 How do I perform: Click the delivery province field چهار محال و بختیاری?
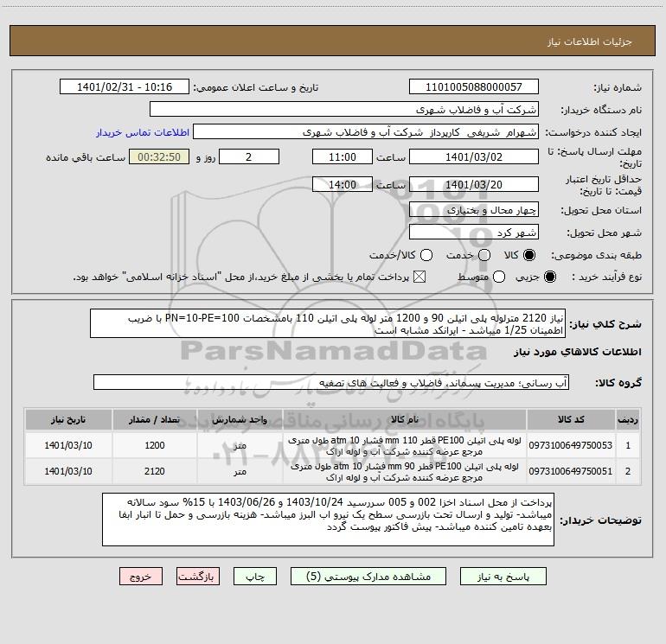pos(474,209)
